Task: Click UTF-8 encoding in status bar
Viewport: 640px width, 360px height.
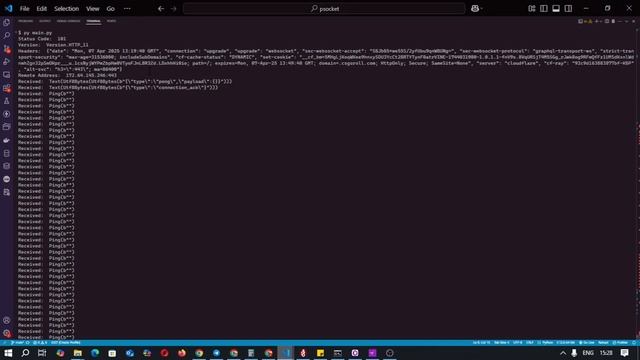Action: 518,342
